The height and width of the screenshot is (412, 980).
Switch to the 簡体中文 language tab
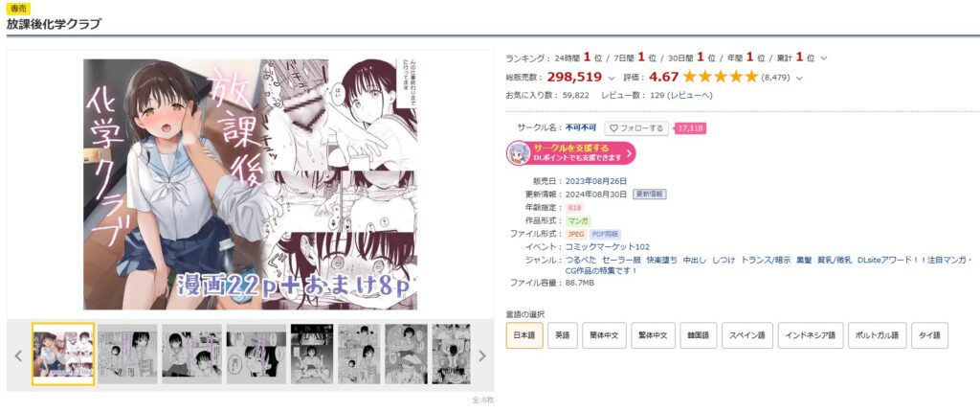pos(604,335)
